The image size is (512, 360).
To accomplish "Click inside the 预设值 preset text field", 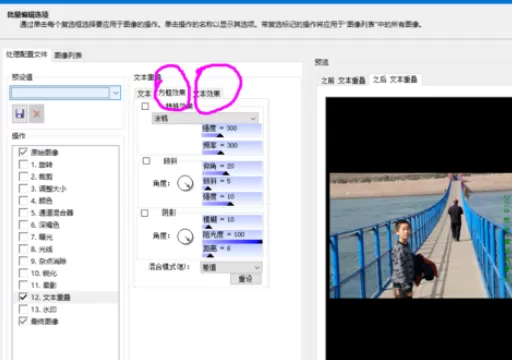I will coord(60,93).
